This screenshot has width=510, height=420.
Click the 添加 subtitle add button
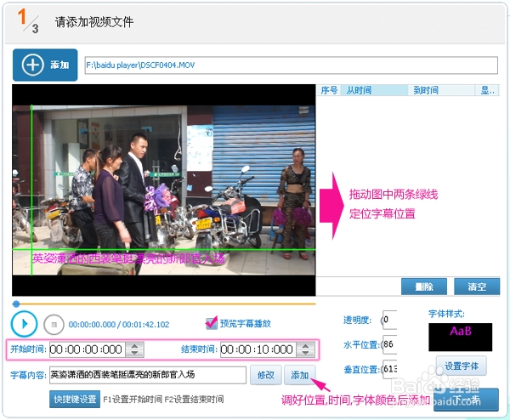pos(299,375)
